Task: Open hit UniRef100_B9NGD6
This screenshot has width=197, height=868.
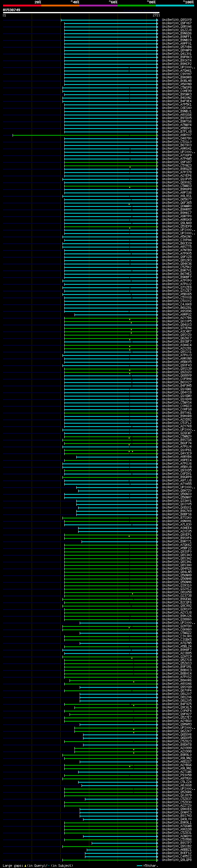Action: 177,33
